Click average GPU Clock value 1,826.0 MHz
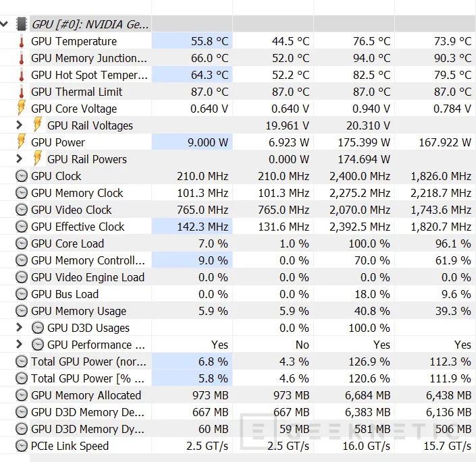476x462 pixels. tap(441, 176)
